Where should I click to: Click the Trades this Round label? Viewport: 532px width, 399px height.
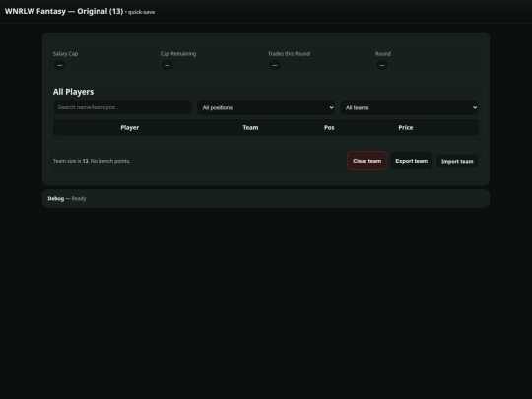tap(289, 54)
